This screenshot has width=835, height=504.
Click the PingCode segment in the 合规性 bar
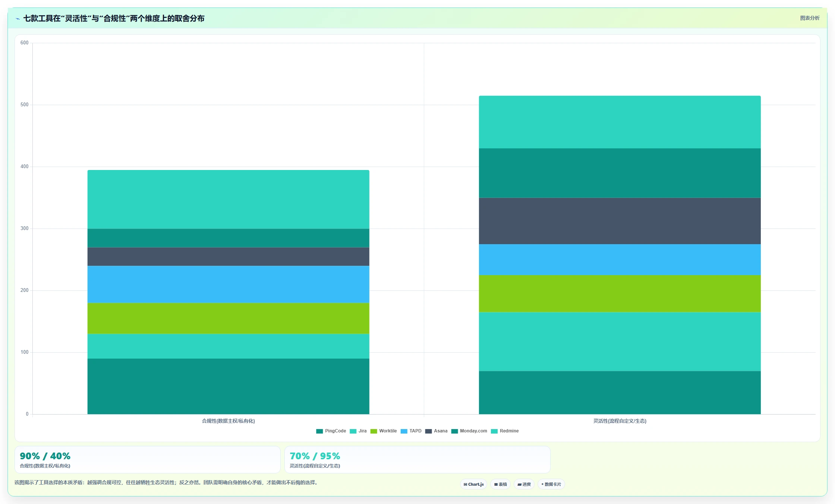tap(228, 386)
